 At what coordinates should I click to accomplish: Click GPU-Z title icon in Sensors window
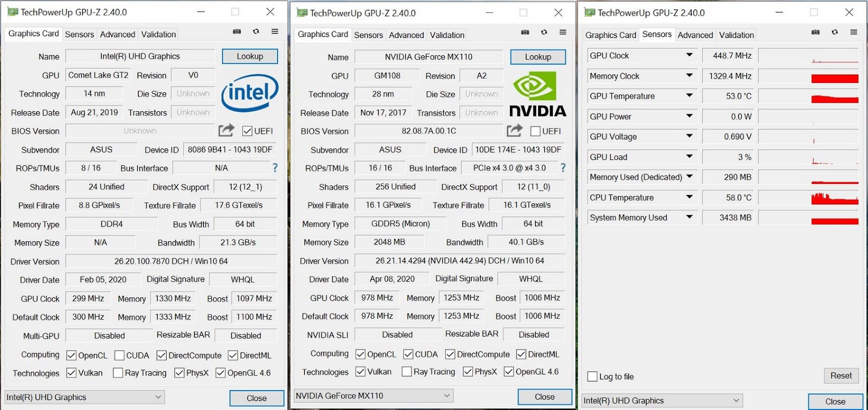click(590, 12)
